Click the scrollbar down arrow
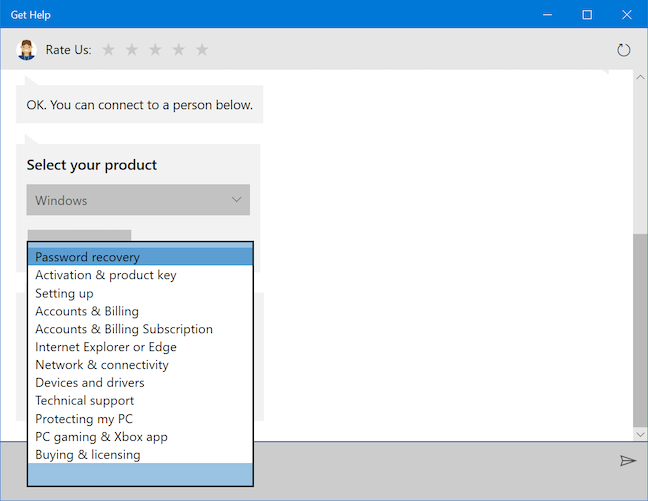Viewport: 648px width, 501px height. 640,434
